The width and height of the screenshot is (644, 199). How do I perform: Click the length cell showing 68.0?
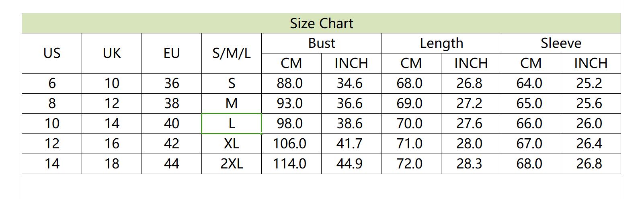point(411,83)
